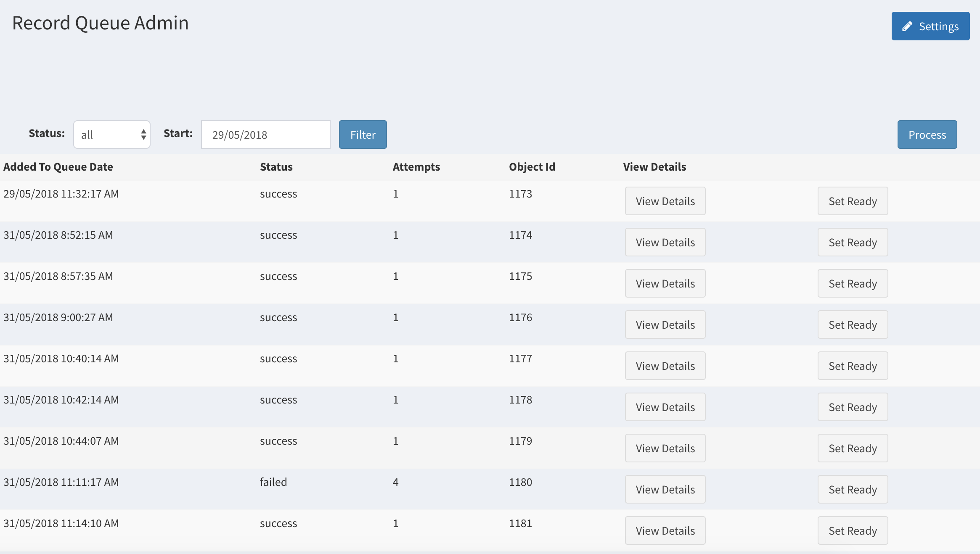The width and height of the screenshot is (980, 554).
Task: Set object 1173 to ready
Action: click(853, 201)
